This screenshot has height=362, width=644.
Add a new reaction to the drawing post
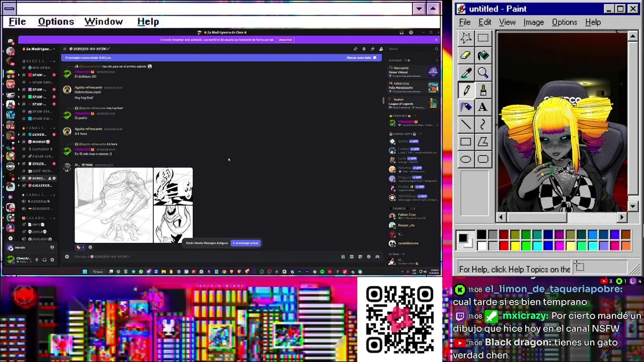[90, 247]
